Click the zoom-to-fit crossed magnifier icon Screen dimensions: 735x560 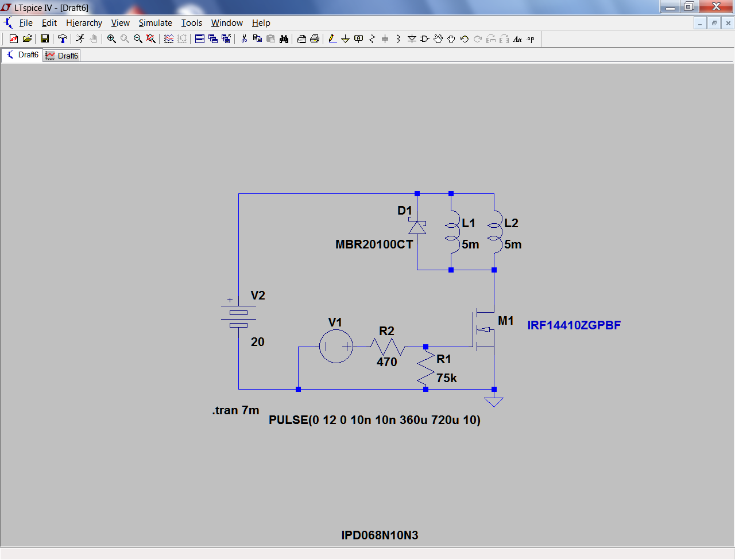click(x=151, y=39)
